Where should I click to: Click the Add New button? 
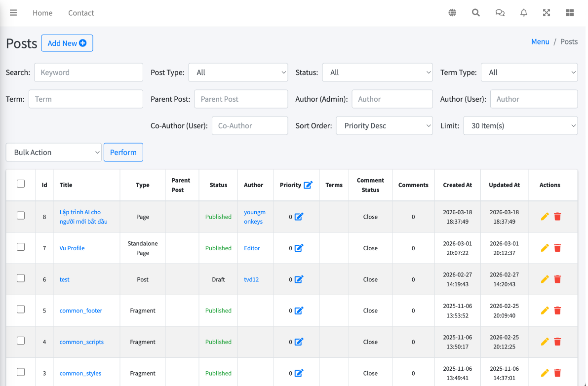coord(67,43)
